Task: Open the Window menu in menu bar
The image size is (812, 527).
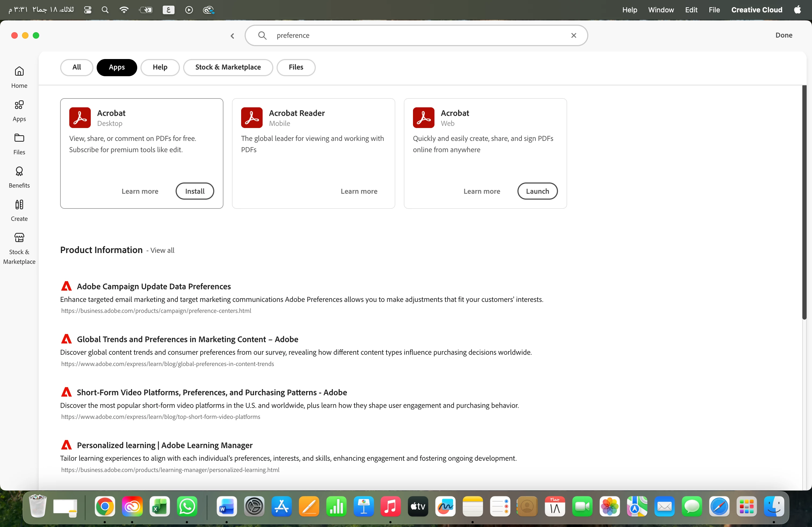Action: click(661, 10)
